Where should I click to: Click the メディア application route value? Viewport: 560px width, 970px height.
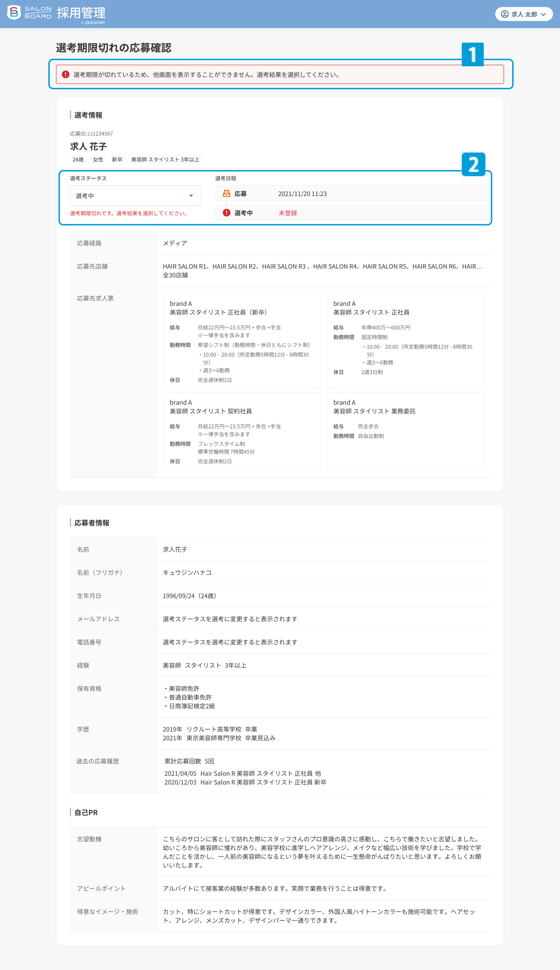175,243
